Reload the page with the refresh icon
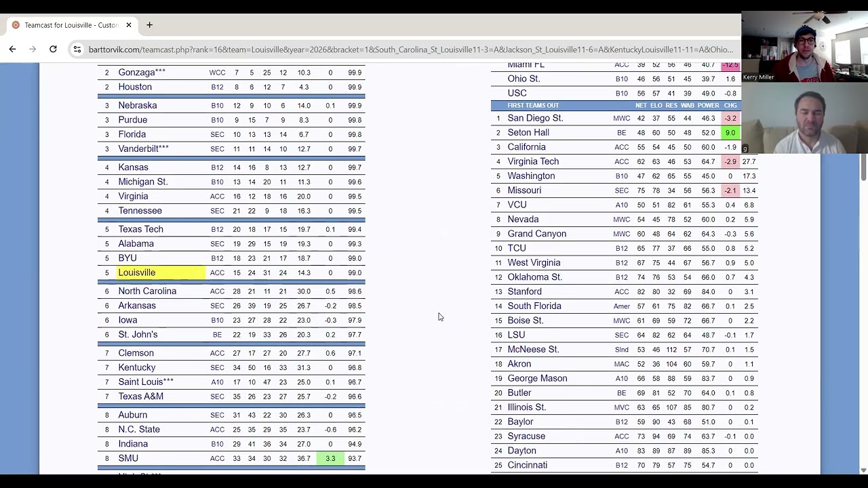868x488 pixels. coord(53,49)
